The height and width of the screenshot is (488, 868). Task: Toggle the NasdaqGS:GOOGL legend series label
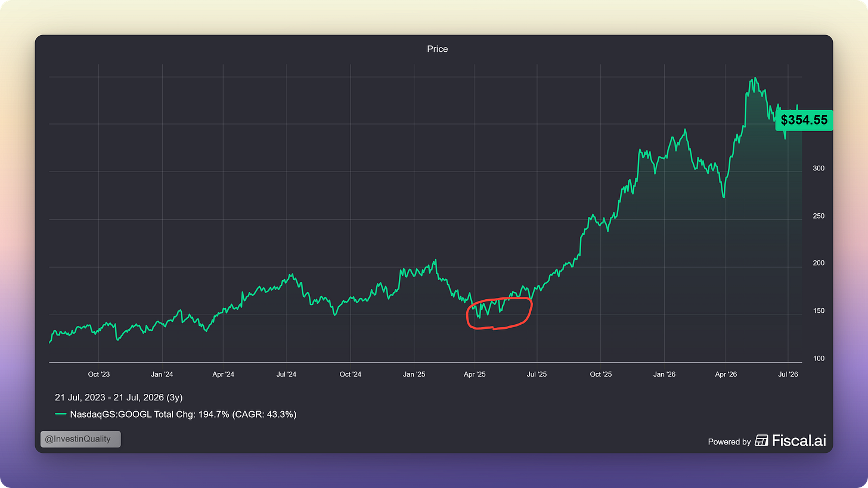click(x=183, y=414)
